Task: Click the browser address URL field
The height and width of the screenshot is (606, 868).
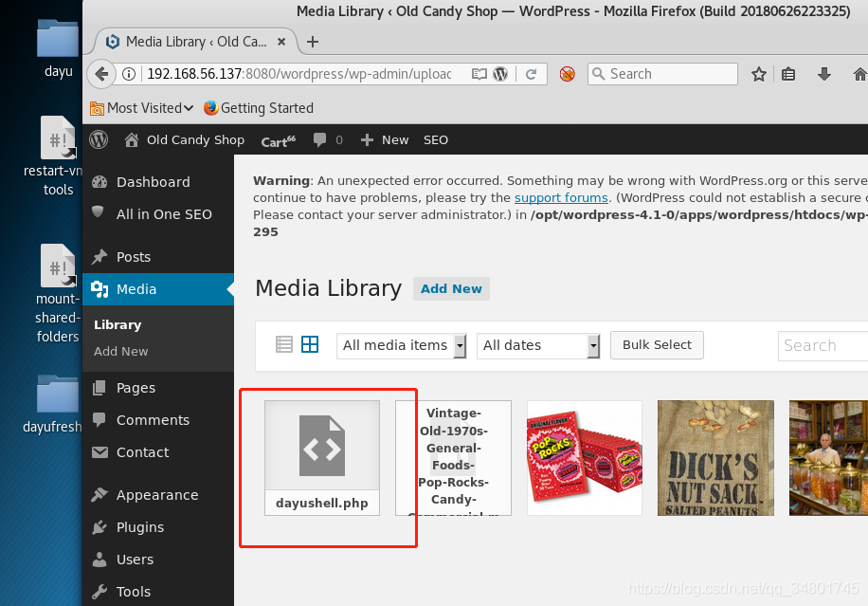Action: pyautogui.click(x=298, y=74)
